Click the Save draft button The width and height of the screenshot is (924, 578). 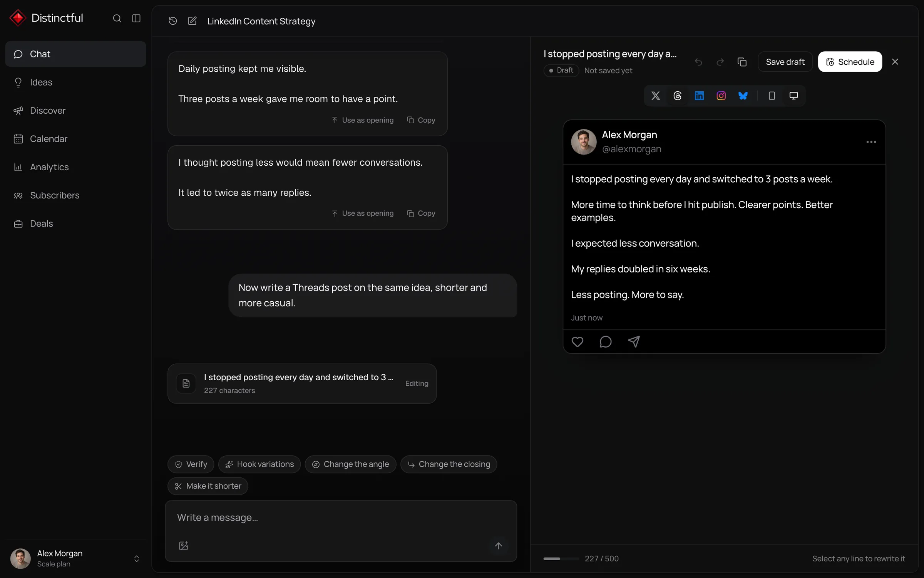click(x=785, y=62)
